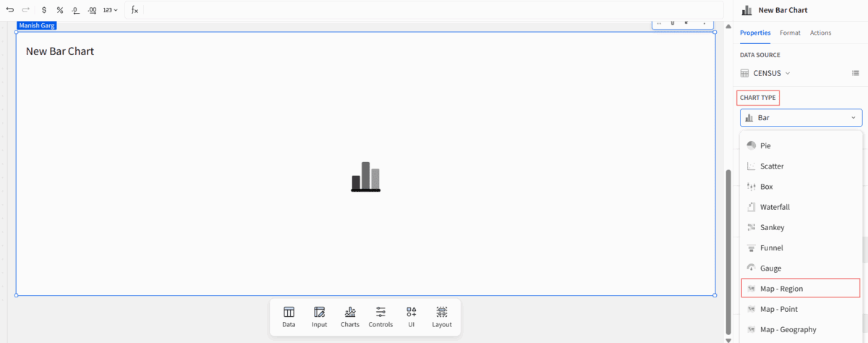Select the New Bar Chart title text
The height and width of the screenshot is (343, 868).
tap(60, 51)
